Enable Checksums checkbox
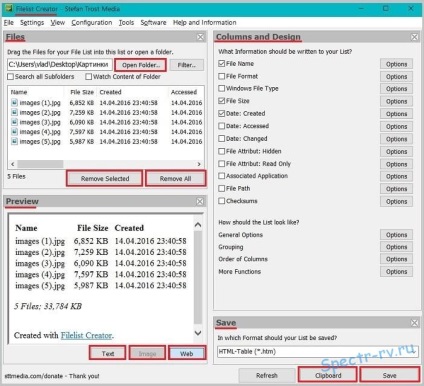 [222, 201]
